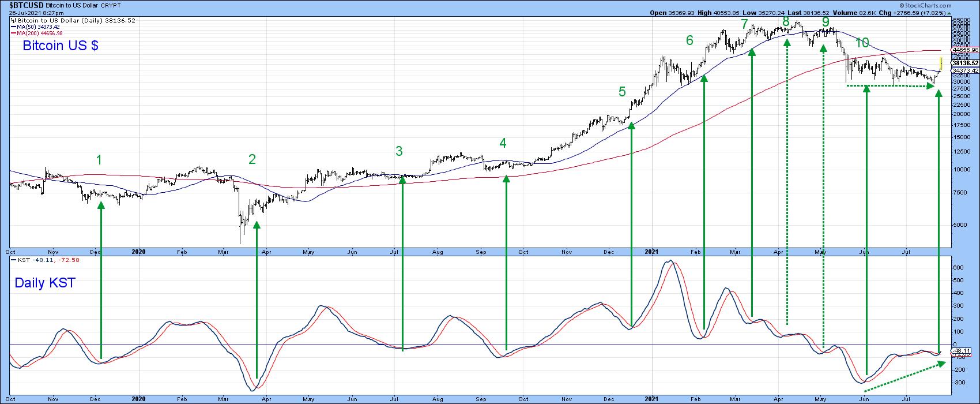Click the candlestick icon beside Bitcoin legend
980x404 pixels.
(x=13, y=20)
